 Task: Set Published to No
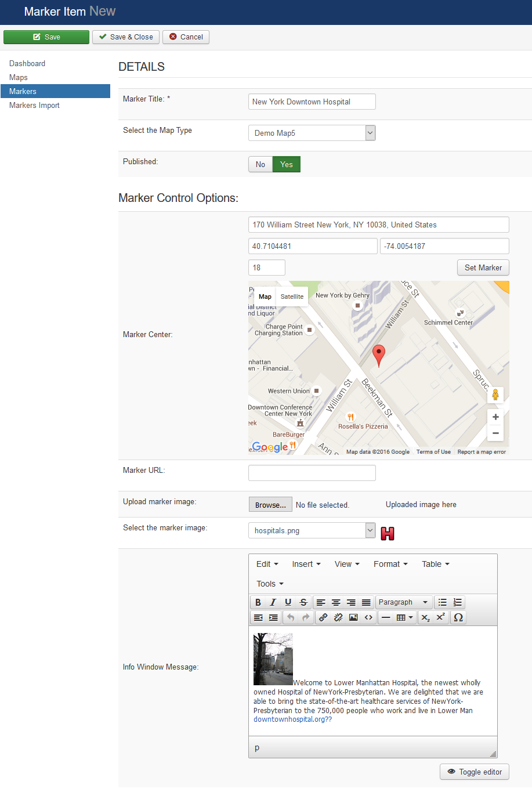pos(260,165)
